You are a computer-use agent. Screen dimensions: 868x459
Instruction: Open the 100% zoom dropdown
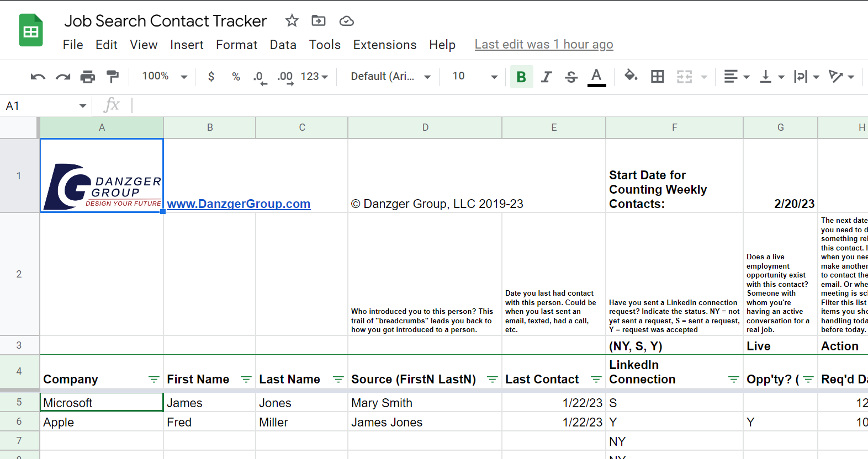[165, 77]
